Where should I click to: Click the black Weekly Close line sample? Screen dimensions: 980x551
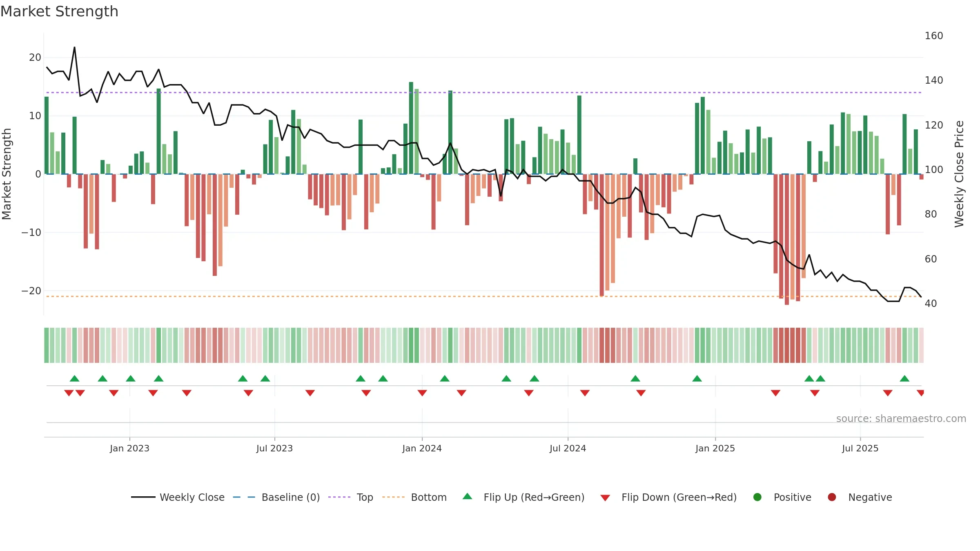[x=143, y=497]
